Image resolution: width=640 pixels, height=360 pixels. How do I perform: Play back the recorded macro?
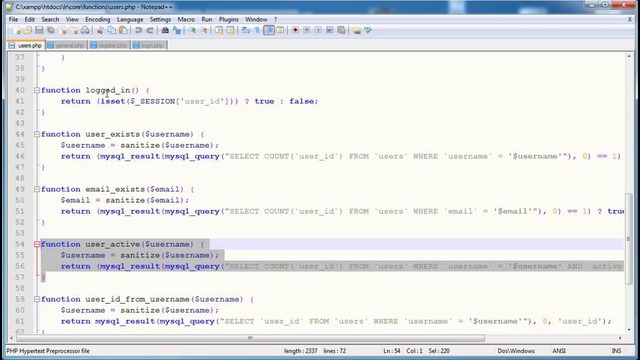tap(318, 31)
